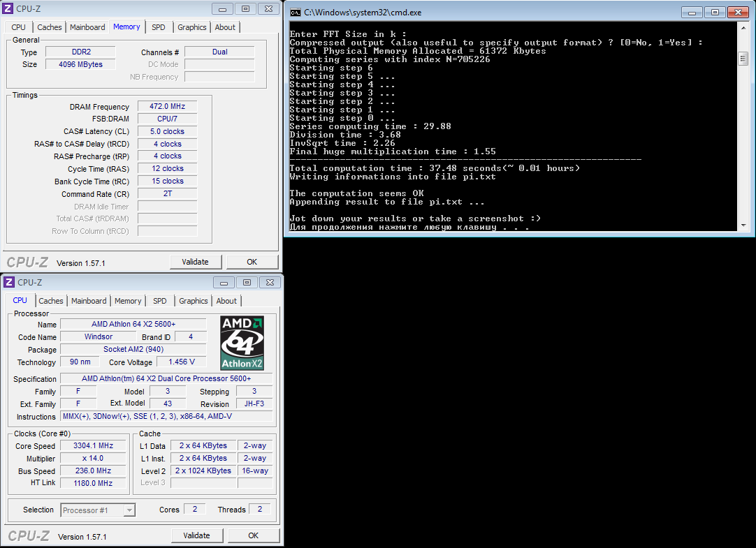
Task: Switch to Mainboard tab in the lower CPU-Z window
Action: [x=89, y=301]
